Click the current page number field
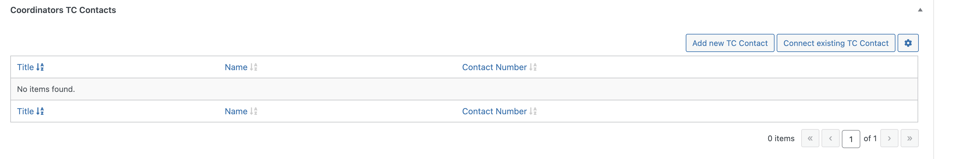Screen dimensions: 980x159 pyautogui.click(x=851, y=139)
